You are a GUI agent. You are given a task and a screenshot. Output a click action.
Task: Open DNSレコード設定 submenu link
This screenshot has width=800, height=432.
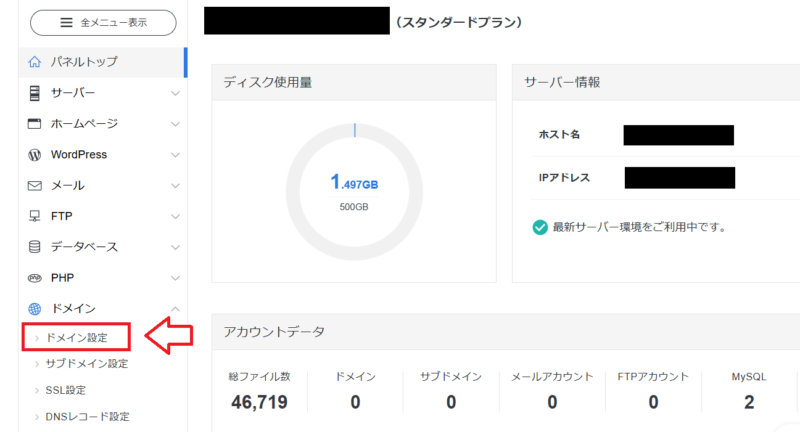[87, 417]
